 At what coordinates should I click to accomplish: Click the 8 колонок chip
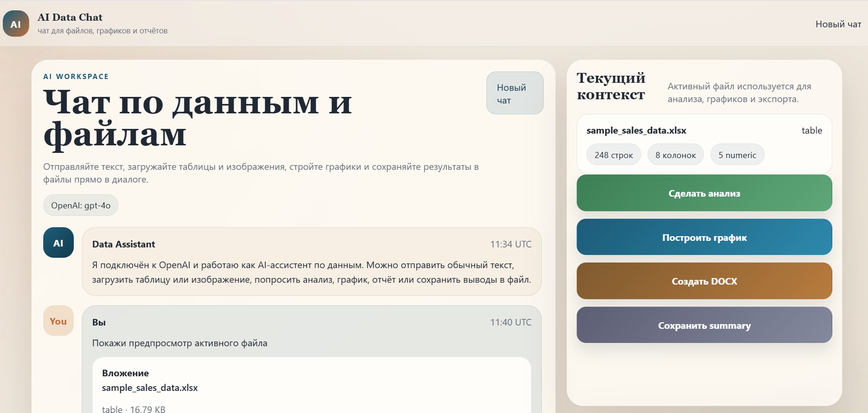pyautogui.click(x=676, y=155)
